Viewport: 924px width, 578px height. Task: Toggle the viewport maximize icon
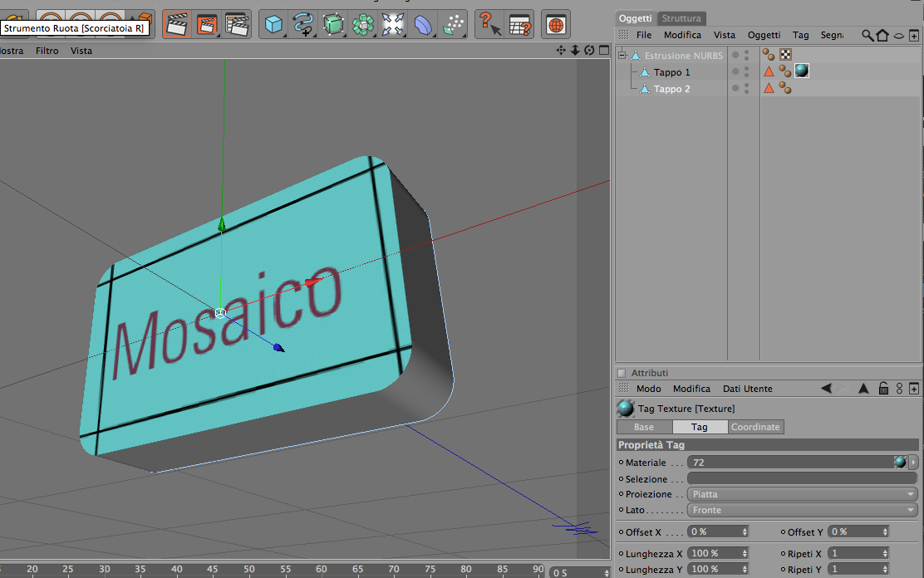pos(604,50)
